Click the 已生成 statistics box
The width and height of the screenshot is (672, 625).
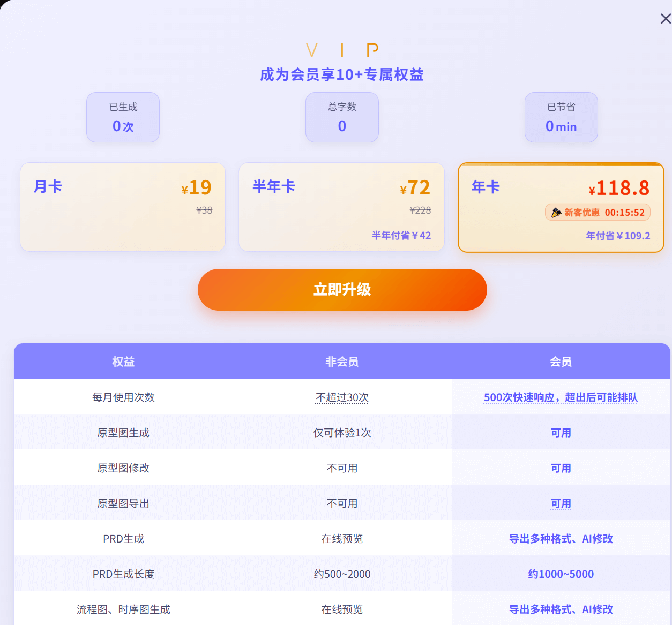pyautogui.click(x=123, y=117)
